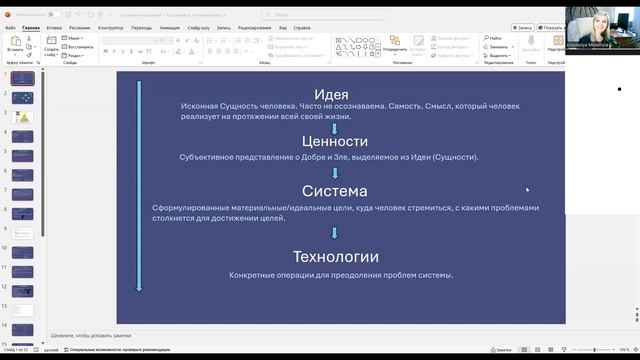Switch to the Анимация ribbon tab

(169, 28)
